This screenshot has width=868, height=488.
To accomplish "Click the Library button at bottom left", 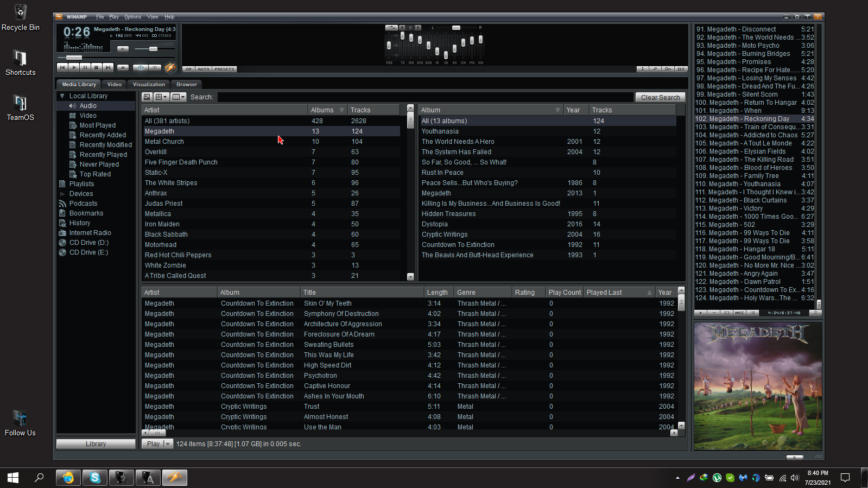I will coord(96,444).
